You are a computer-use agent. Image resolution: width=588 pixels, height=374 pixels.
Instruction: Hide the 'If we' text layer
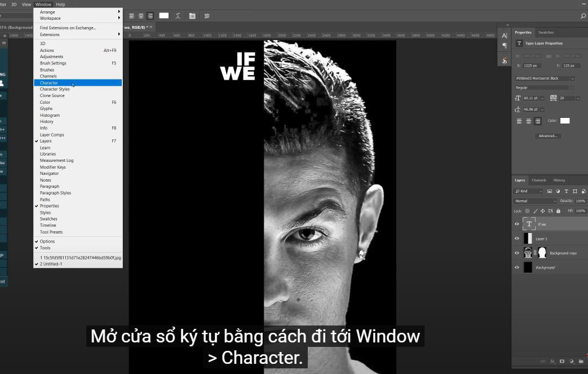tap(517, 224)
